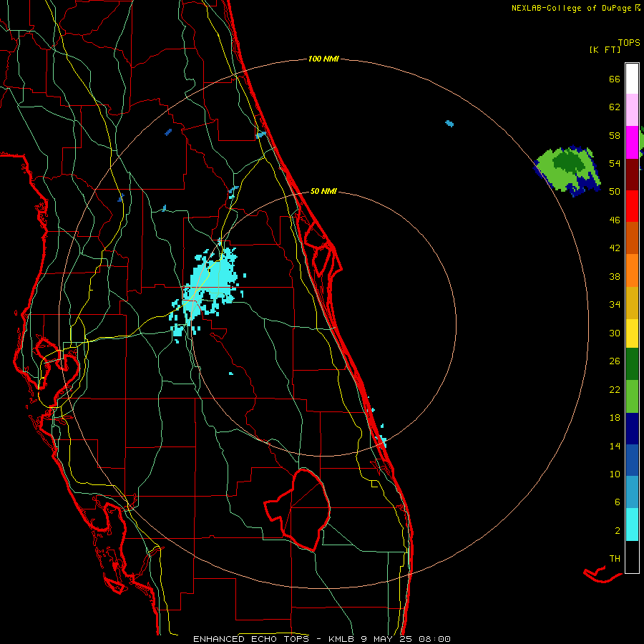Click the large cyan echo cluster inland
Screen dimensions: 644x644
[210, 286]
